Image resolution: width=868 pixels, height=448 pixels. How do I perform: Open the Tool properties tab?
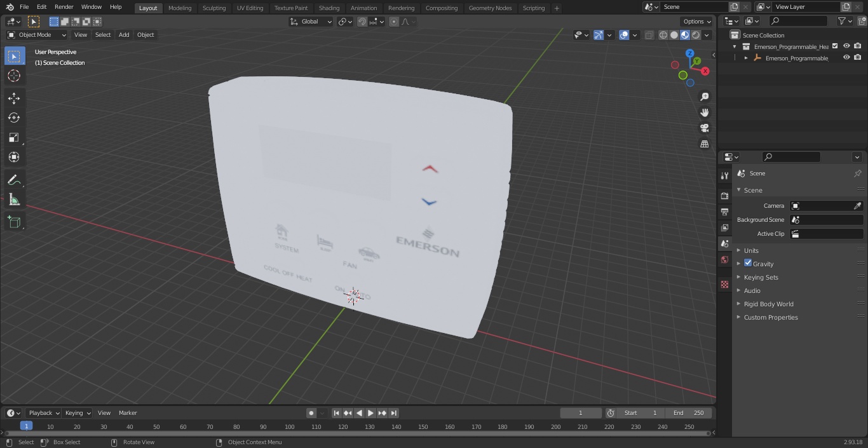click(724, 175)
